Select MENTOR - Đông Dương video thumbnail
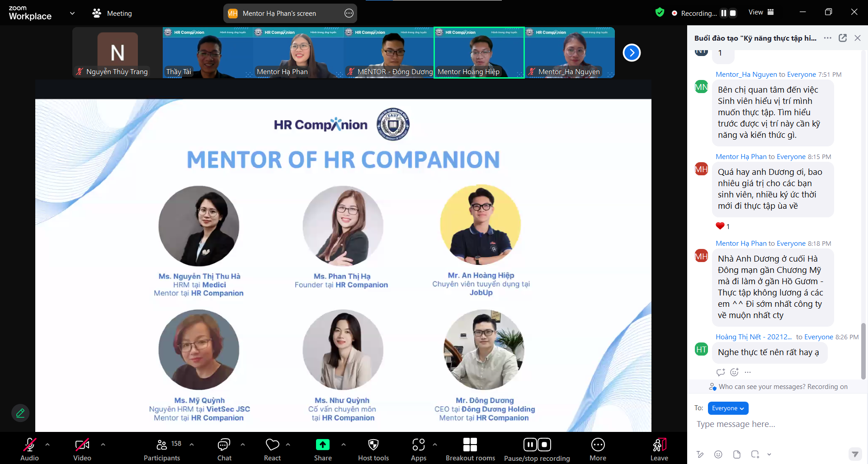 pos(389,52)
